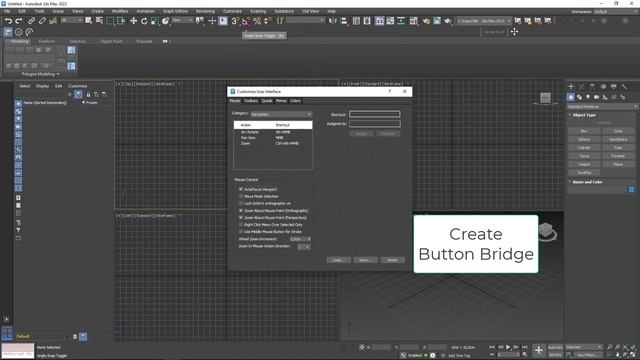This screenshot has height=360, width=640.
Task: Click the Mirror tool icon
Action: coord(333,21)
